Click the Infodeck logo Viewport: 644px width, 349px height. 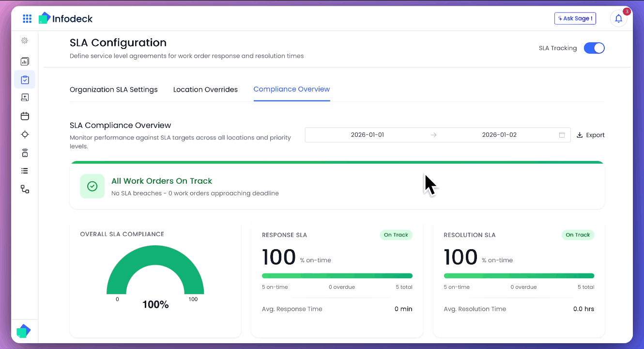pos(65,18)
